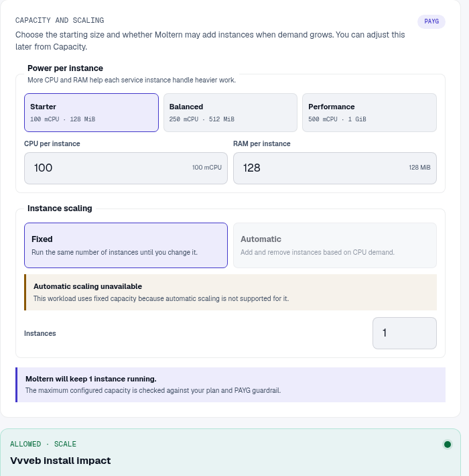Click the "Instances" label
The width and height of the screenshot is (469, 476).
40,333
